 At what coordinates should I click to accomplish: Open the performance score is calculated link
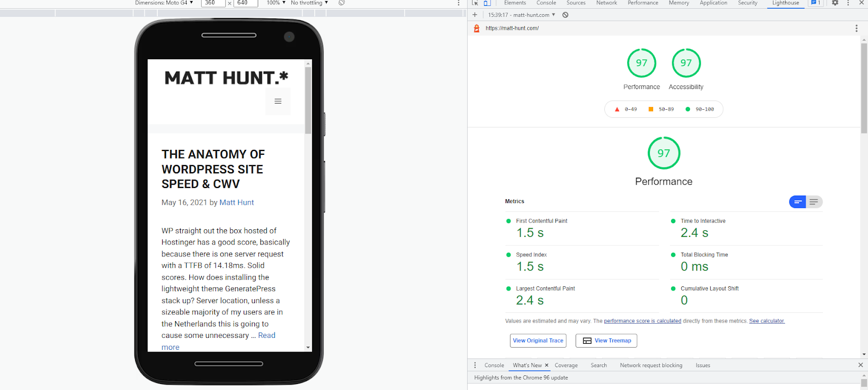642,321
